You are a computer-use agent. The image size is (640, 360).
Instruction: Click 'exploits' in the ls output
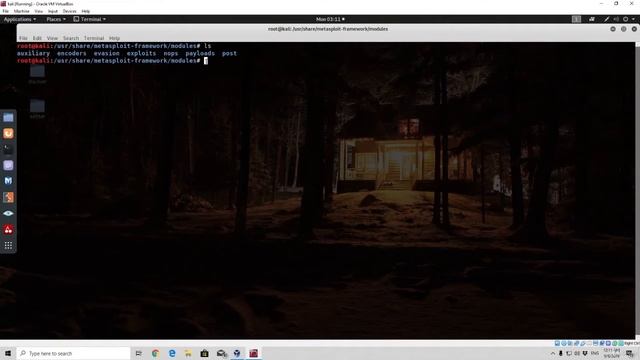point(141,53)
